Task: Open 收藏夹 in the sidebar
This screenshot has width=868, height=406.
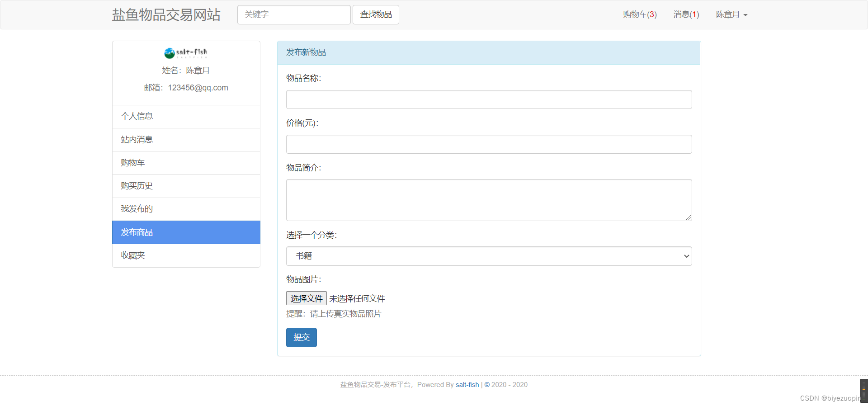Action: click(x=186, y=255)
